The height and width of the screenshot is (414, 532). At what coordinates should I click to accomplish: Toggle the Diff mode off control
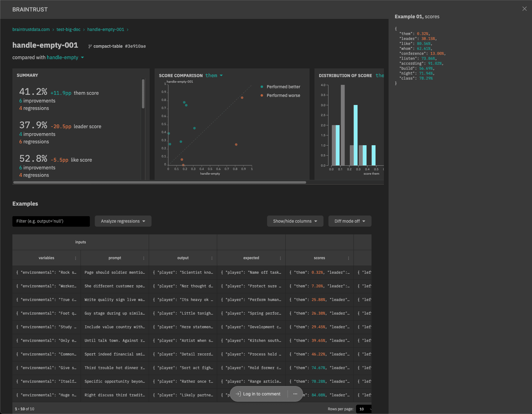click(x=350, y=221)
